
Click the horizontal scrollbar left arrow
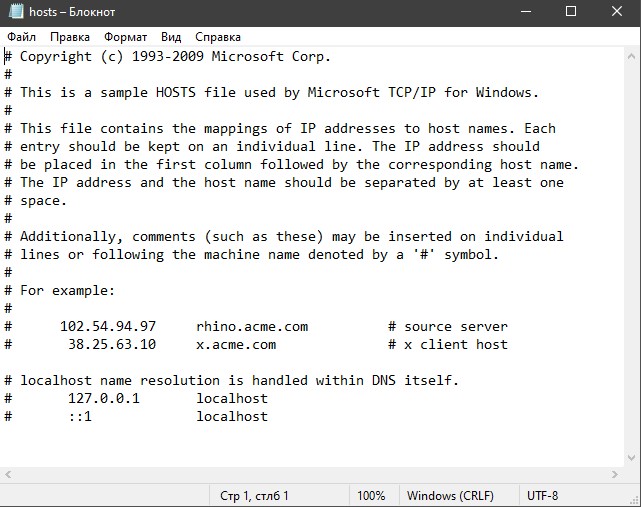[8, 474]
